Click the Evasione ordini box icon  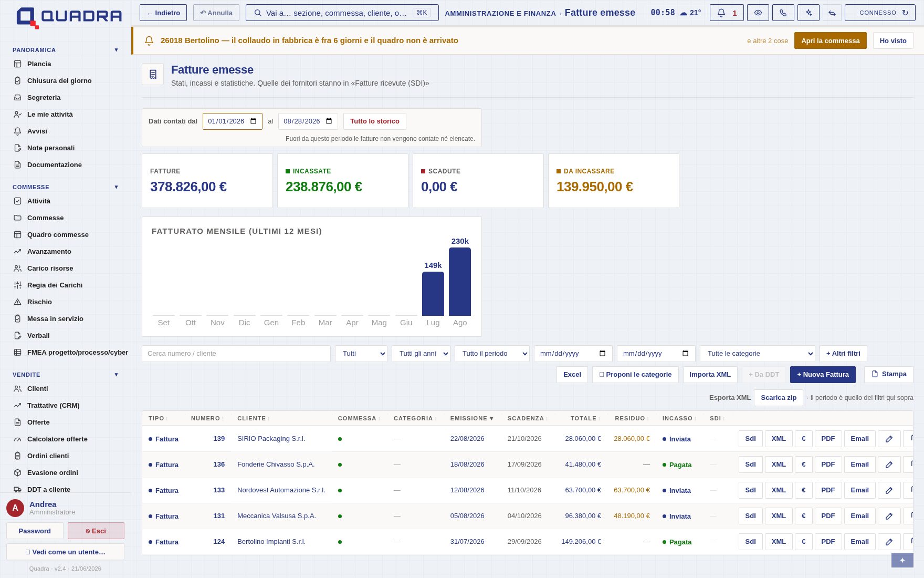click(x=17, y=473)
